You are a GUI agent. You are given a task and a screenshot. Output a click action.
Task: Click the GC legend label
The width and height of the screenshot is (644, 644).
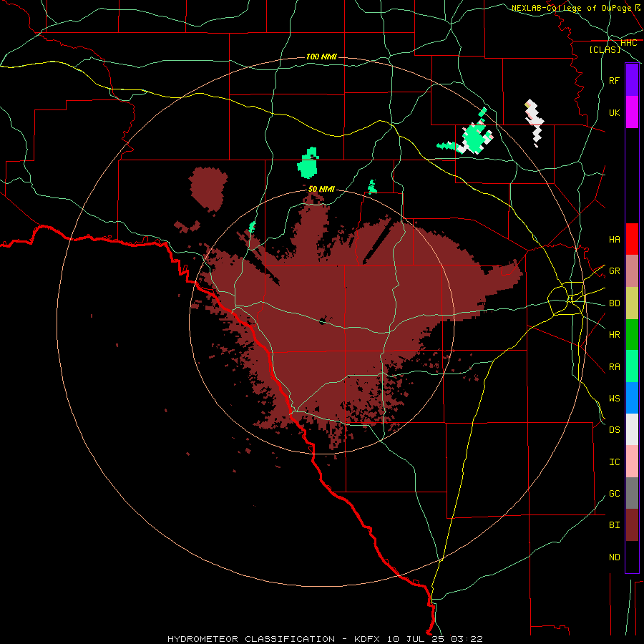click(x=615, y=494)
